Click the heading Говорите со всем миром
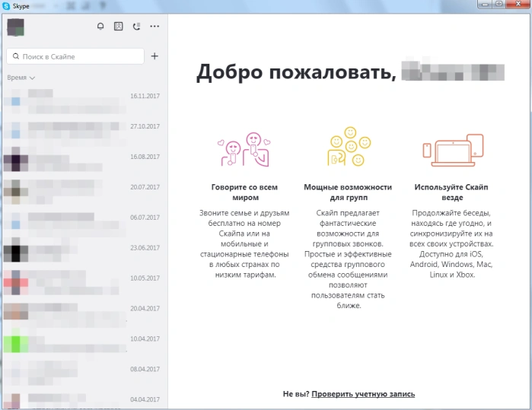Viewport: 532px width, 410px height. (244, 192)
